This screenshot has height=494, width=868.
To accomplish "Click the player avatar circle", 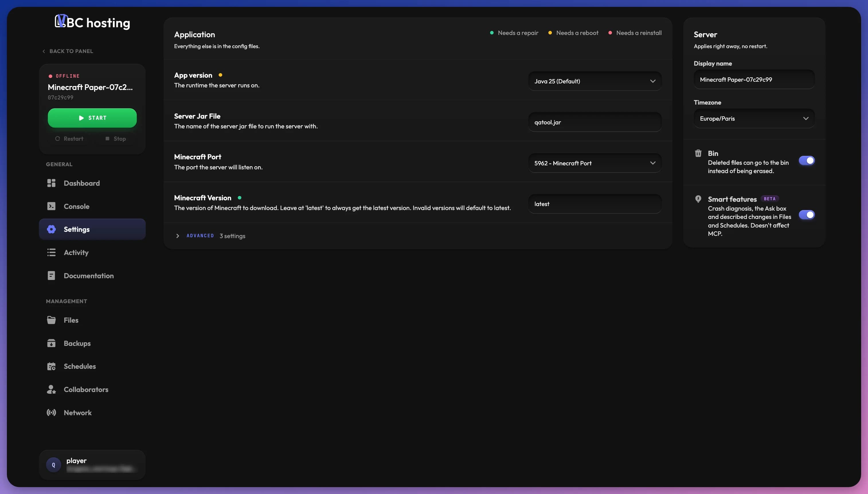I will [54, 465].
